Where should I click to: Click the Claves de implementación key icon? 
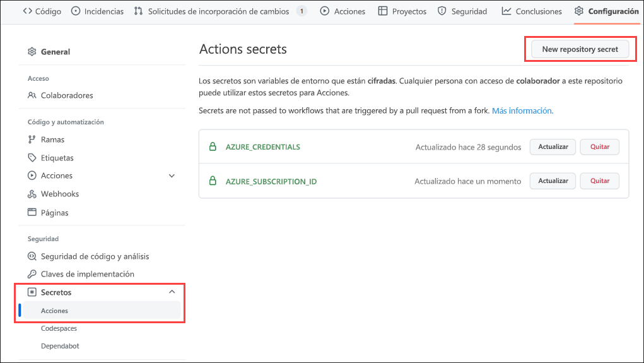coord(32,274)
